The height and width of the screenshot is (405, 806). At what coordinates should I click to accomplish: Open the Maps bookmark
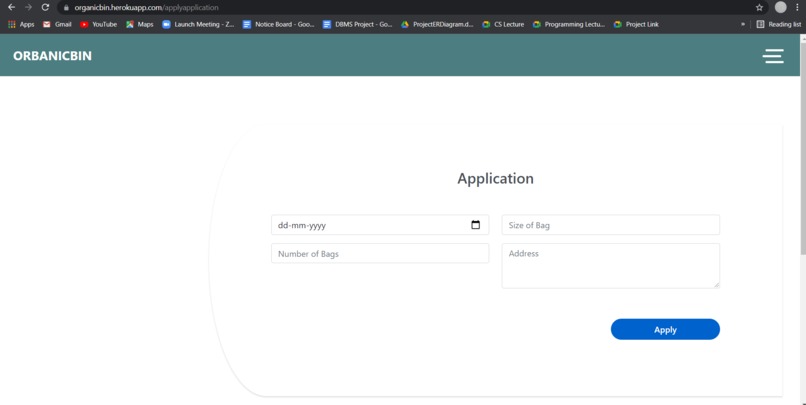[x=139, y=24]
